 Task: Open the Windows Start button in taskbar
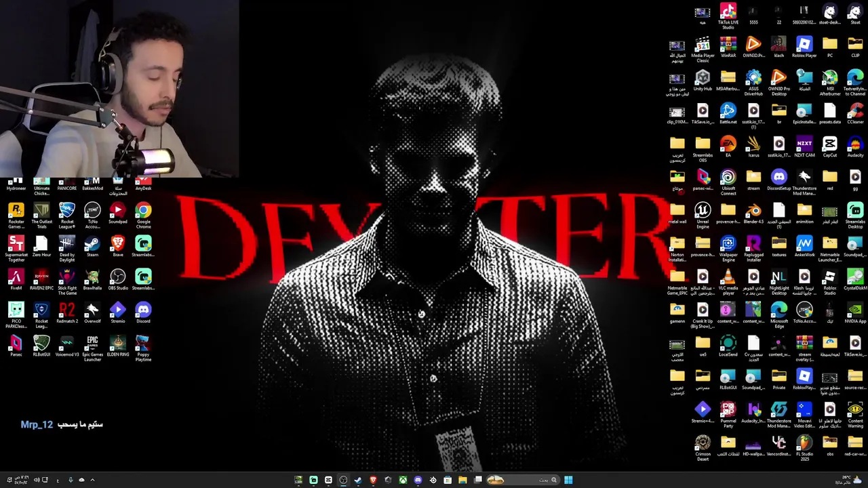pos(568,480)
